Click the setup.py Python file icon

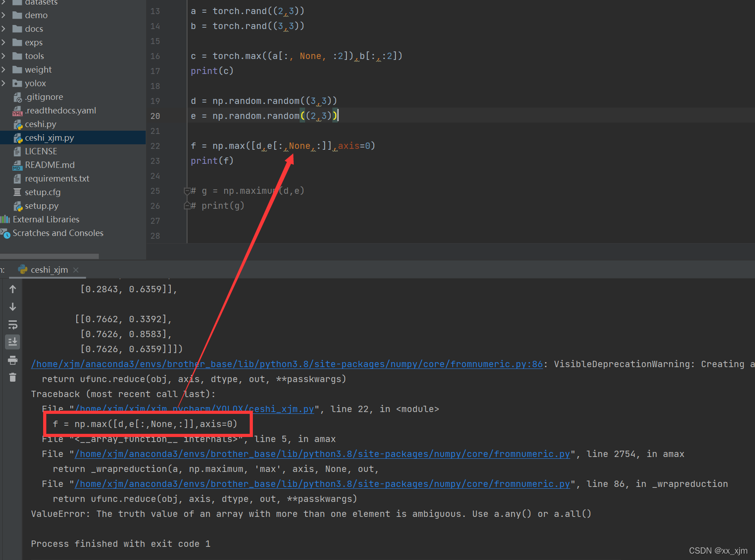click(17, 206)
